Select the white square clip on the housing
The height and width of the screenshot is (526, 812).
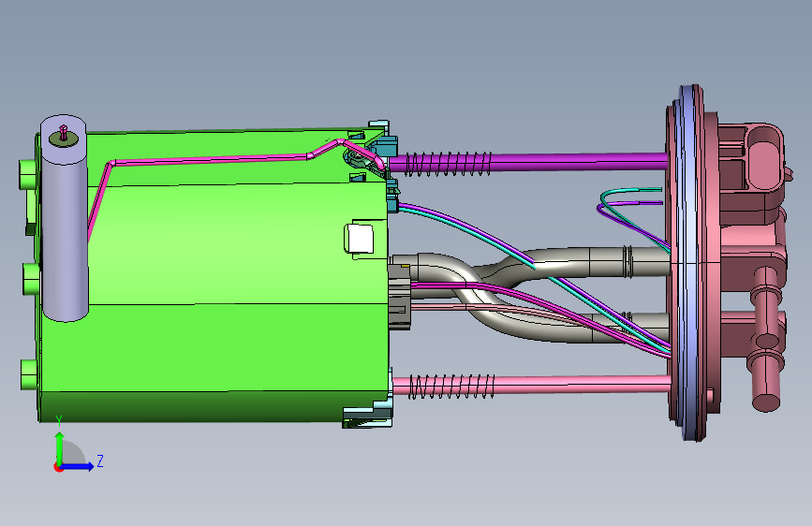[359, 238]
